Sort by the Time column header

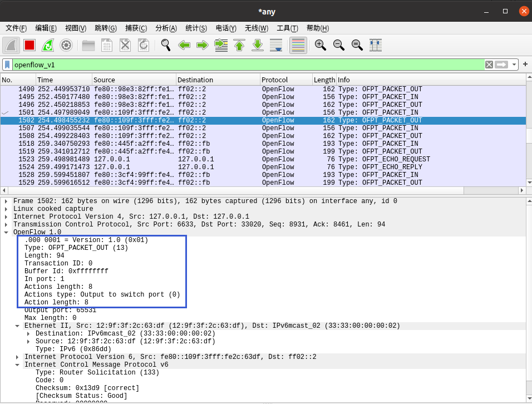click(x=64, y=80)
